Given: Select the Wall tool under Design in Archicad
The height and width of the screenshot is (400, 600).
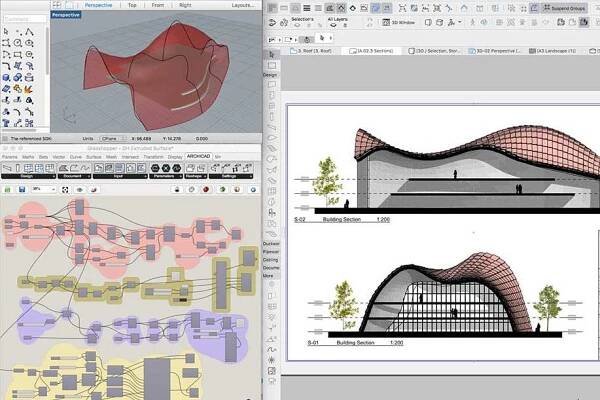Looking at the screenshot, I should pos(270,85).
